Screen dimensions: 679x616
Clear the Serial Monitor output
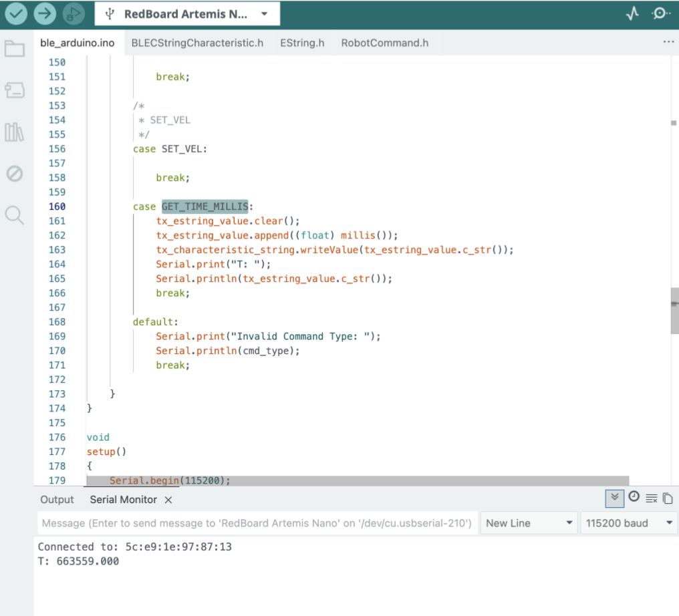click(x=652, y=498)
